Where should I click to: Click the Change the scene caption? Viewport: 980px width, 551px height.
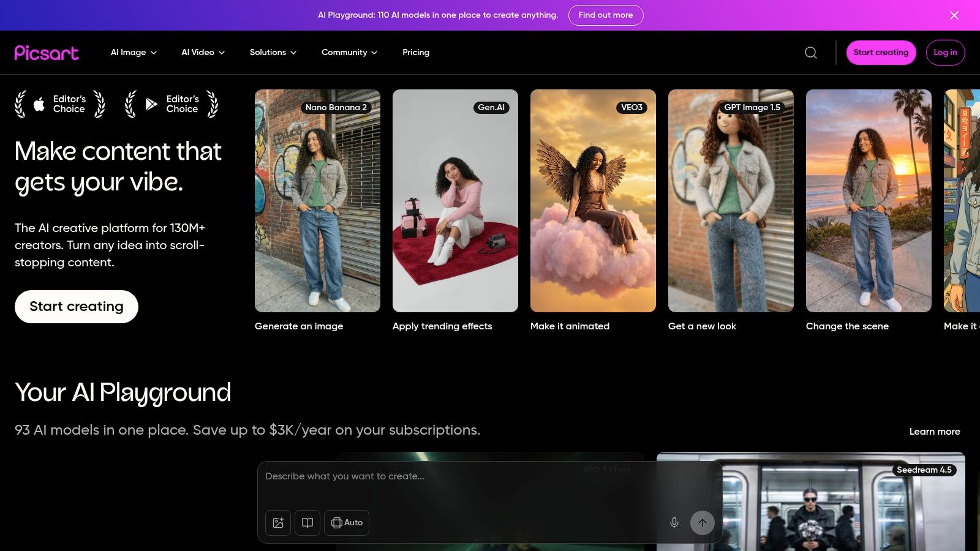(847, 326)
